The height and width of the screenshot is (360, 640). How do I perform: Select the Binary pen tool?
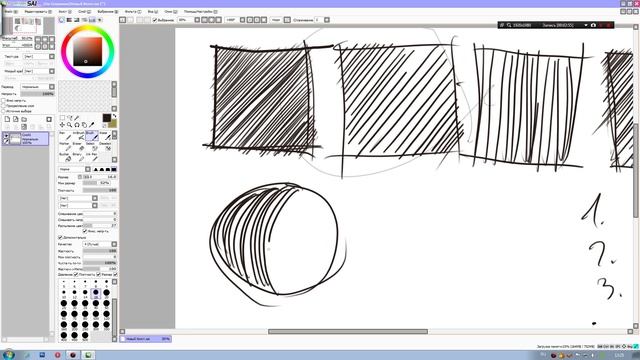79,157
